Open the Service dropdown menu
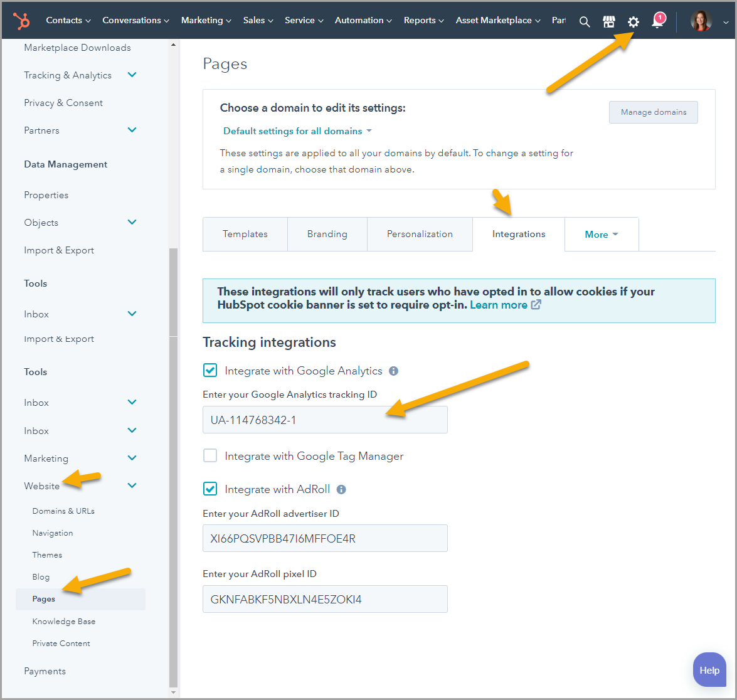 (304, 20)
